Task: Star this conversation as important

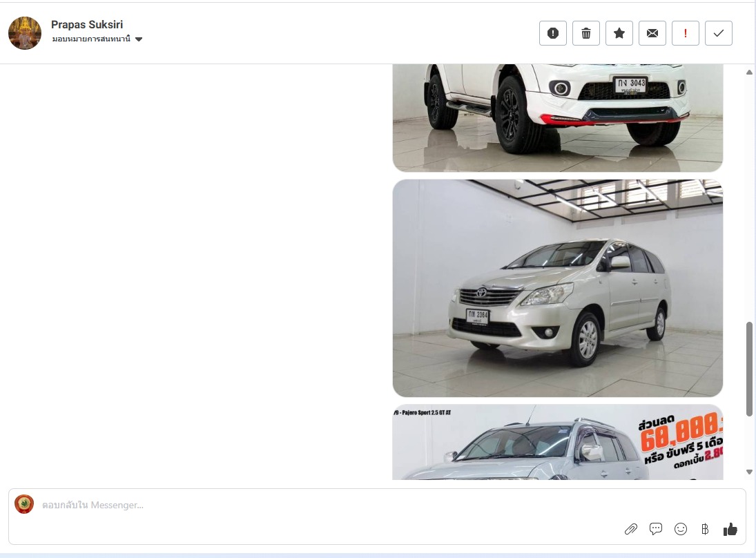Action: point(619,33)
